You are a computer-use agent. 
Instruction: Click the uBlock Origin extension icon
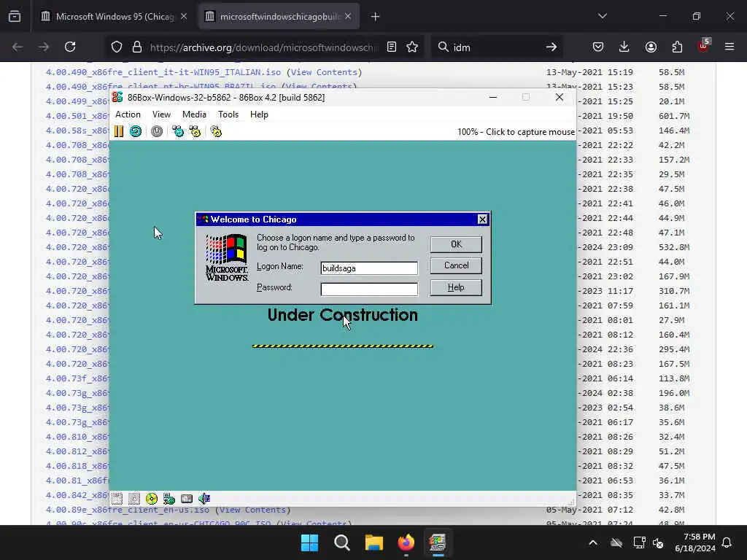[704, 46]
